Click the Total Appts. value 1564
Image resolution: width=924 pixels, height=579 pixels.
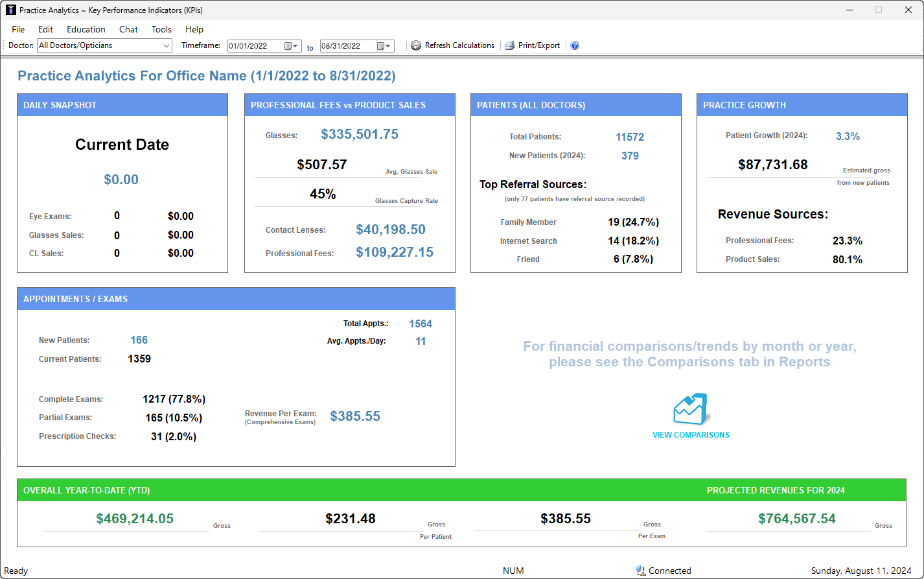point(421,324)
